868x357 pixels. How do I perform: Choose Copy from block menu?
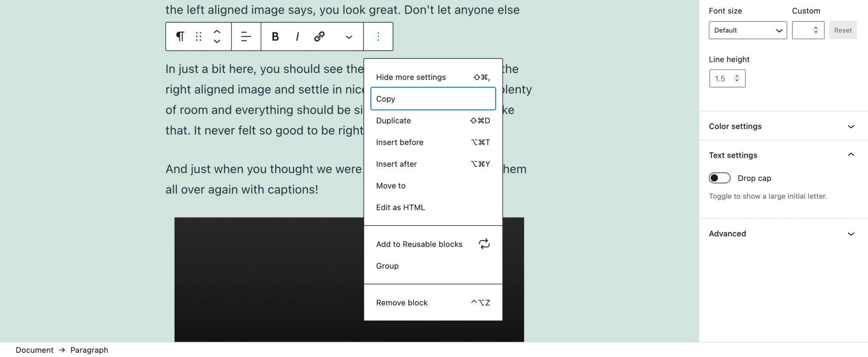pyautogui.click(x=433, y=99)
